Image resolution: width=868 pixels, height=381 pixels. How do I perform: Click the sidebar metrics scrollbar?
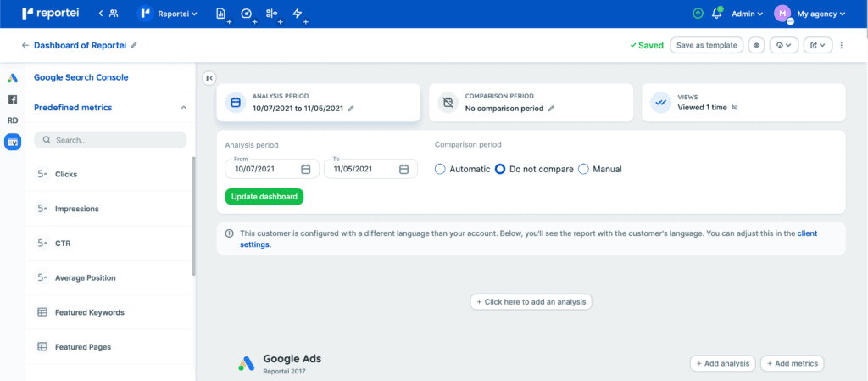[x=193, y=216]
